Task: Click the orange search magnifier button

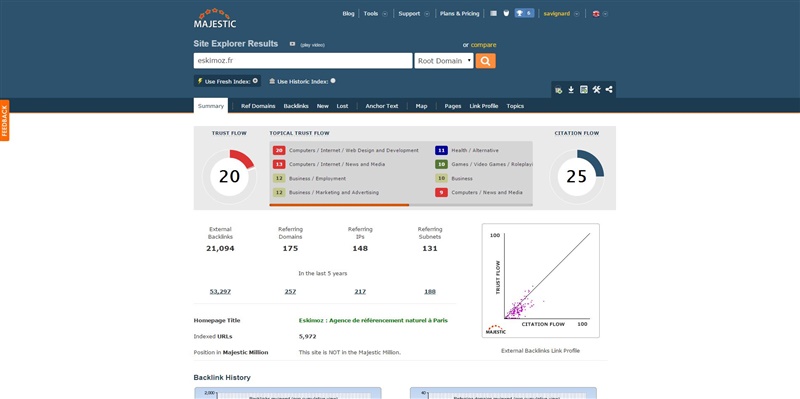Action: (485, 61)
